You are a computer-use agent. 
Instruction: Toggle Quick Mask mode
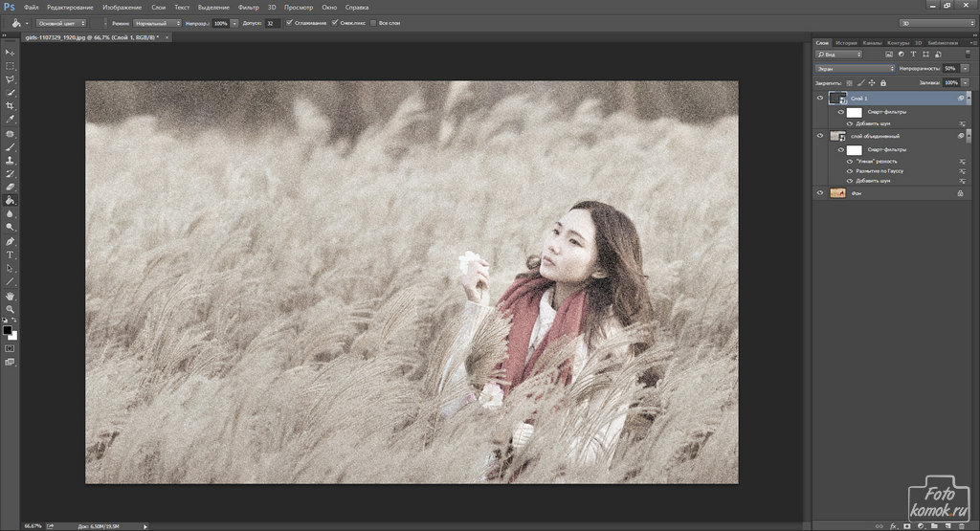(x=10, y=348)
